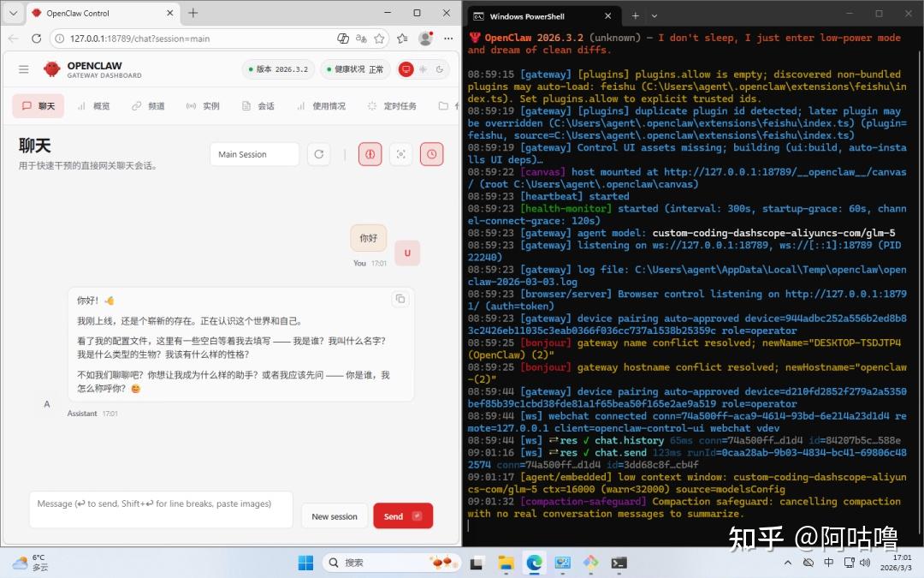The height and width of the screenshot is (578, 924).
Task: Open browser settings and more menu
Action: 448,39
